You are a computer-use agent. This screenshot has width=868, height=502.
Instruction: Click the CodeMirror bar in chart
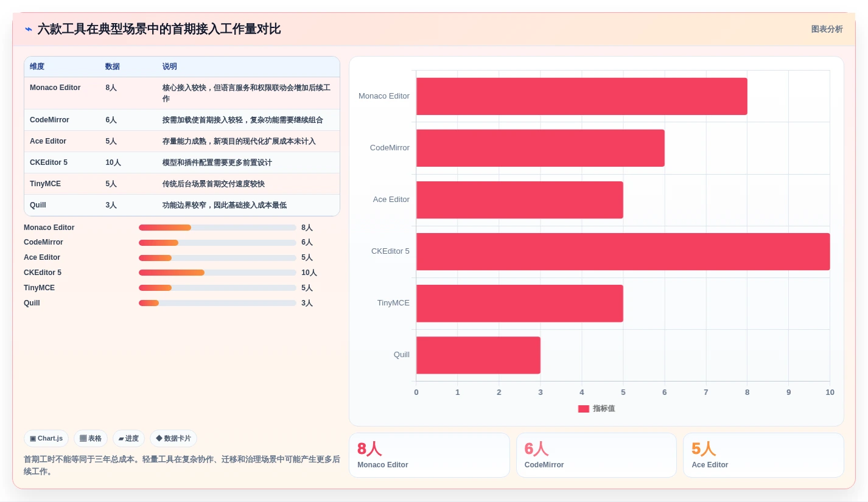tap(540, 148)
